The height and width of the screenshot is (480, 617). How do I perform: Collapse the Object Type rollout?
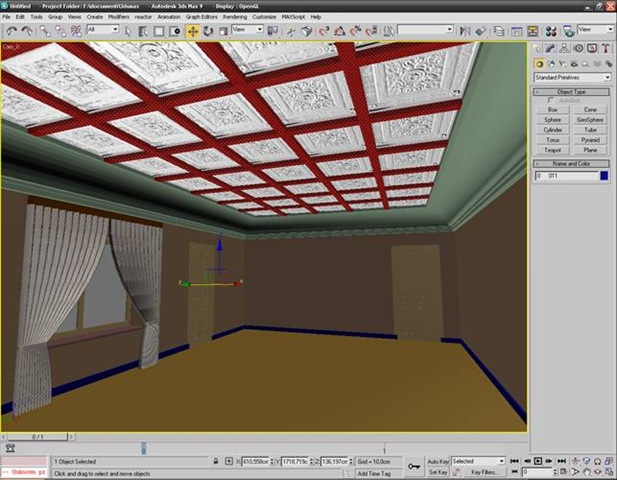[572, 92]
